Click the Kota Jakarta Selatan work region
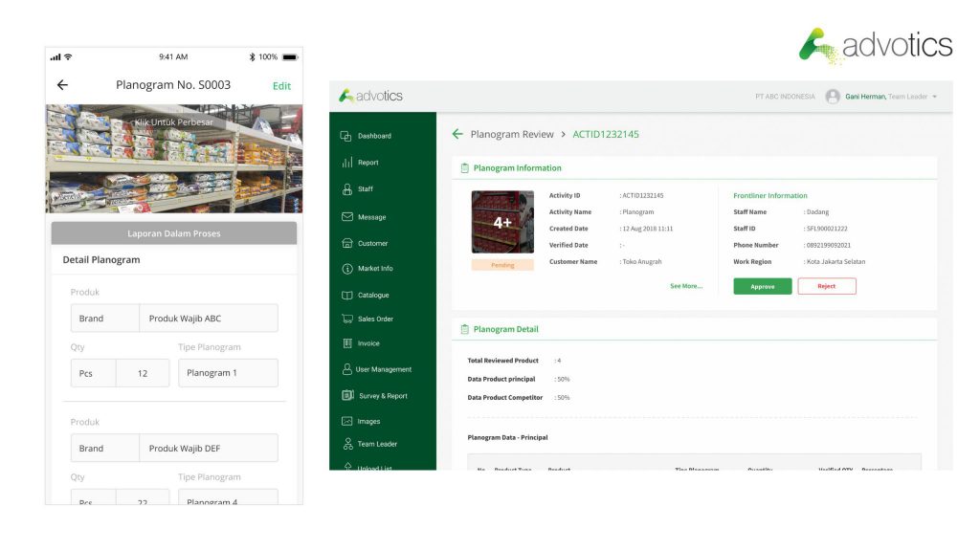Screen dimensions: 980x551 tap(835, 262)
